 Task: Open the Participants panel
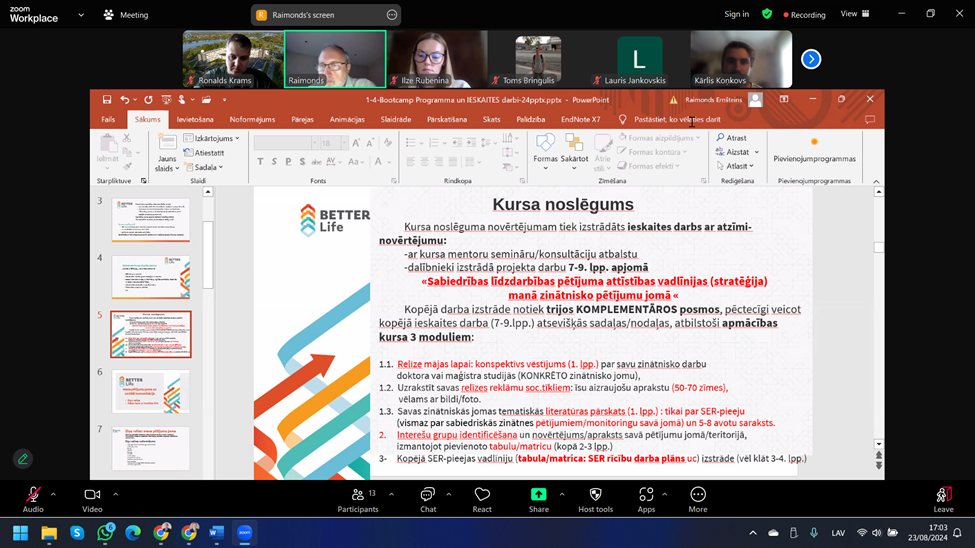[358, 495]
